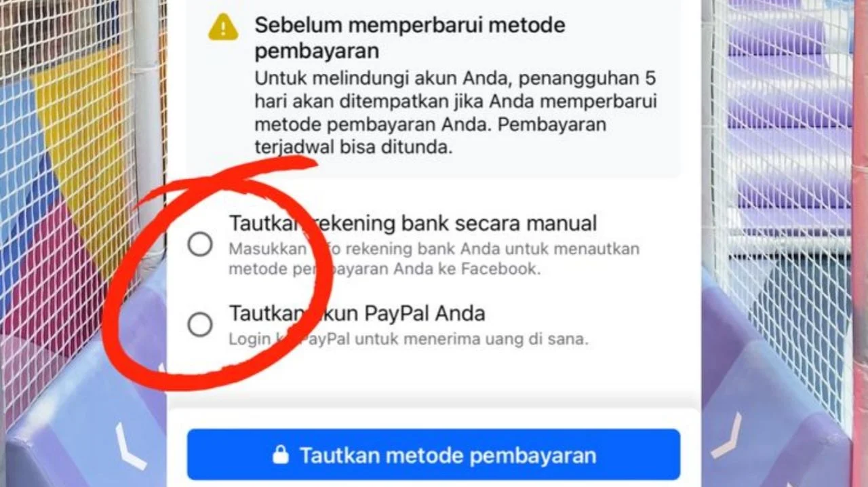Click the gray warning notice box
The height and width of the screenshot is (487, 868).
pyautogui.click(x=433, y=89)
